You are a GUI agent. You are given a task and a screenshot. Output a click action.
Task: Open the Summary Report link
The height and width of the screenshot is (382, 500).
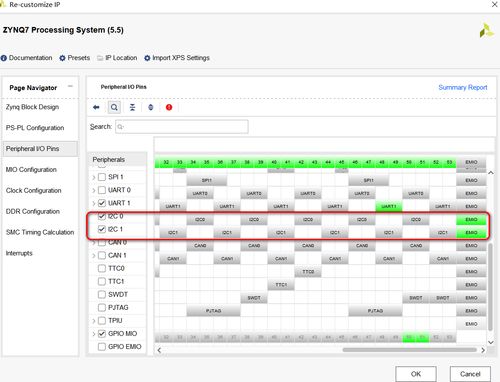coord(463,87)
